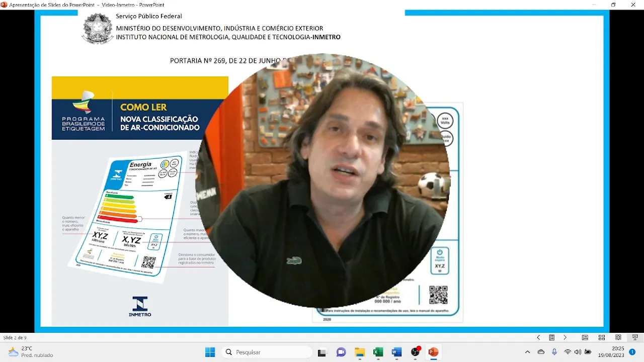Screen dimensions: 644x362
Task: Open the Windows Start menu
Action: point(210,352)
